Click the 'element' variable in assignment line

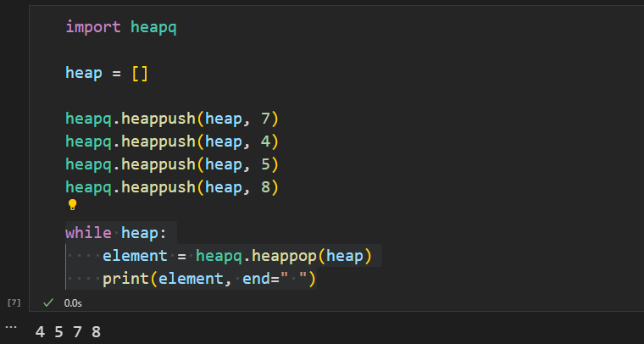135,256
